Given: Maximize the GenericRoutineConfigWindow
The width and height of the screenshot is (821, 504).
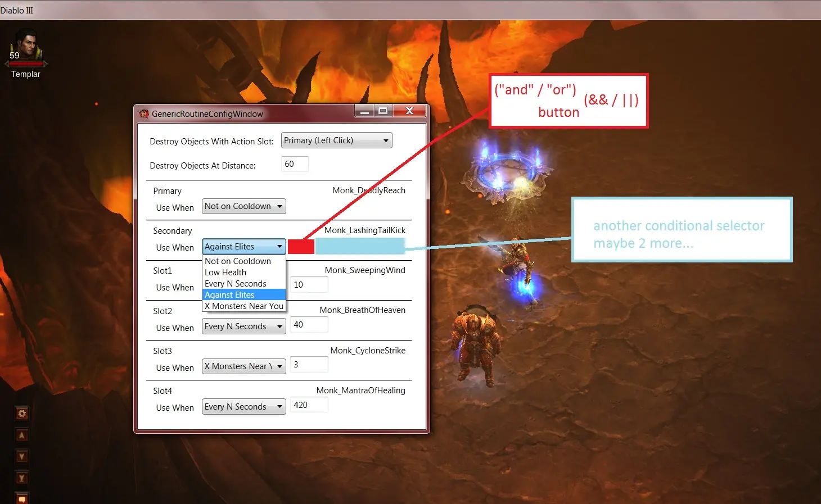Looking at the screenshot, I should (x=383, y=111).
